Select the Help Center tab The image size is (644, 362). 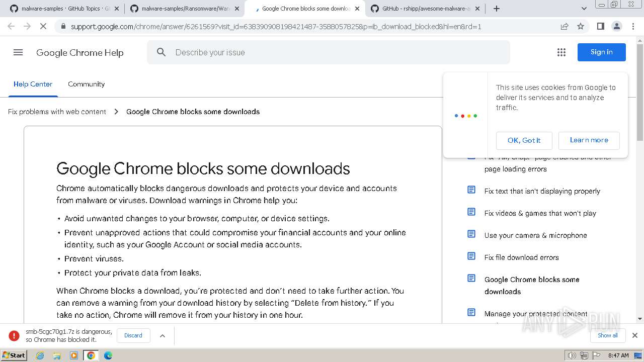[x=33, y=84]
